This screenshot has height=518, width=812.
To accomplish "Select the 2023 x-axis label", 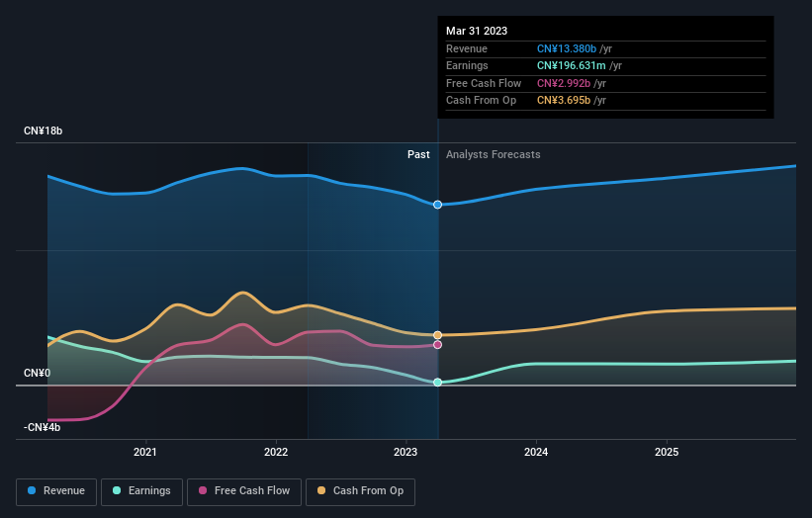I will point(406,453).
